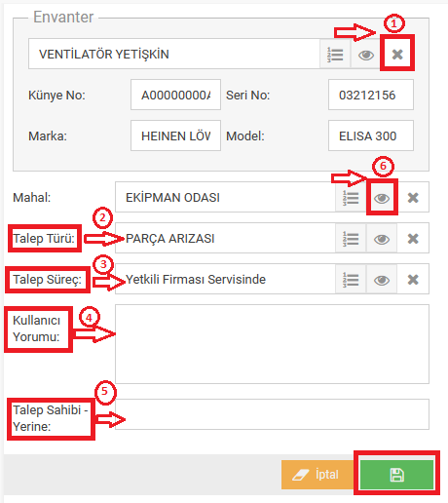Focus the Talep Sahibi - Yerine field
Screen dimensions: 448x503
tap(272, 414)
